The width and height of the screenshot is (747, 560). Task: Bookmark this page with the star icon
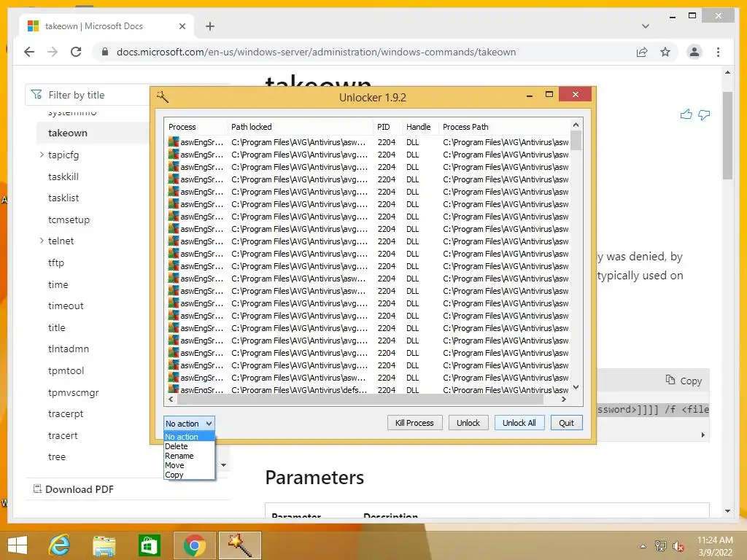pyautogui.click(x=665, y=52)
